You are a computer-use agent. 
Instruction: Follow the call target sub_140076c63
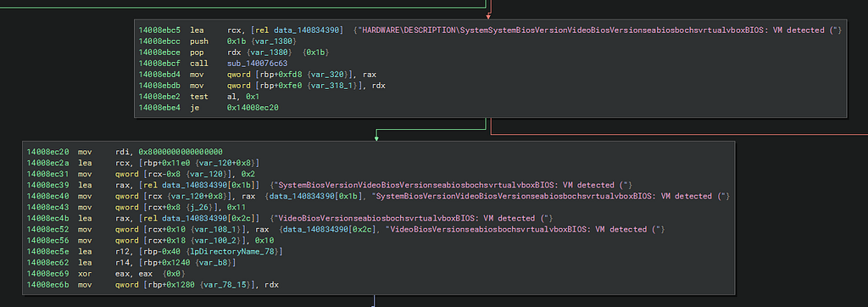click(258, 63)
